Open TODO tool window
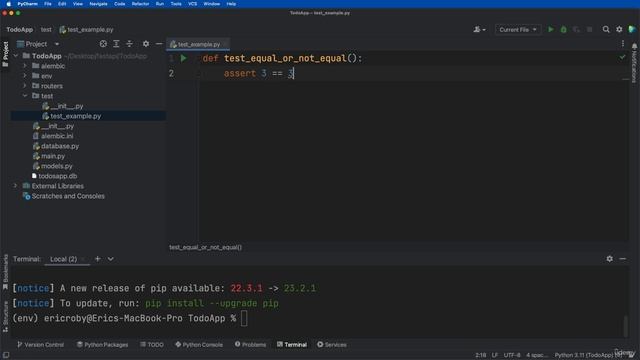The height and width of the screenshot is (360, 640). pyautogui.click(x=152, y=345)
